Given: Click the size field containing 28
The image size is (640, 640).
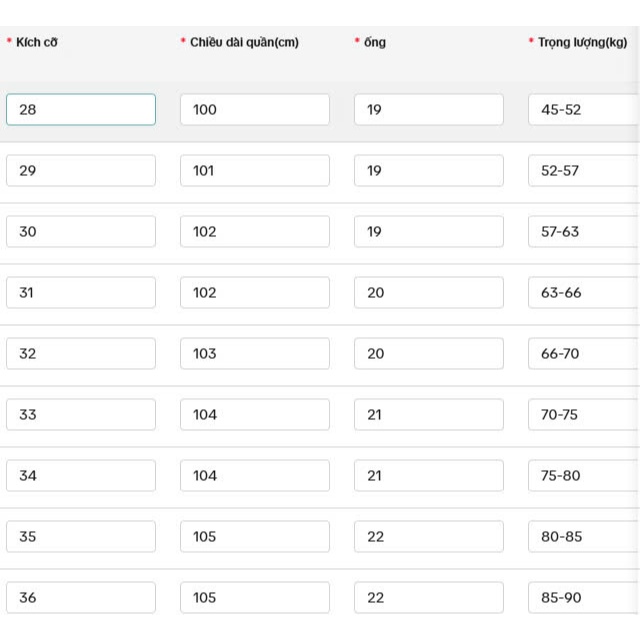Looking at the screenshot, I should point(80,109).
